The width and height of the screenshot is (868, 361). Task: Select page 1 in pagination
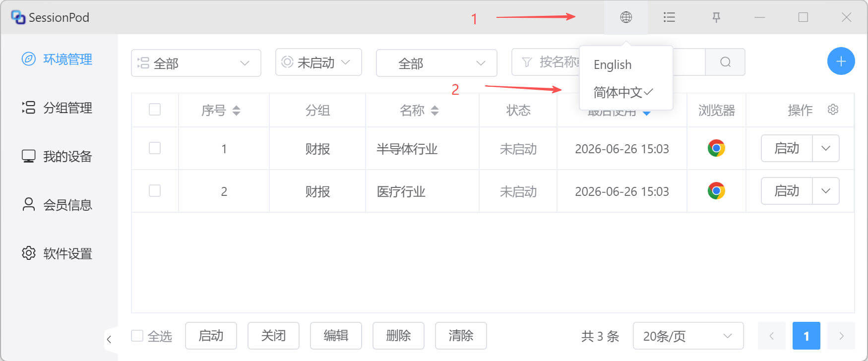click(x=806, y=336)
